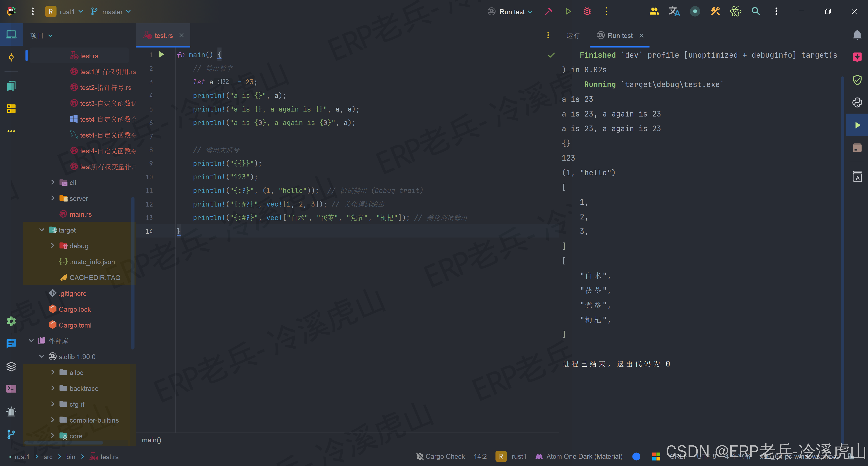The height and width of the screenshot is (466, 868).
Task: Click the run gutter arrow beside fn main
Action: [161, 54]
